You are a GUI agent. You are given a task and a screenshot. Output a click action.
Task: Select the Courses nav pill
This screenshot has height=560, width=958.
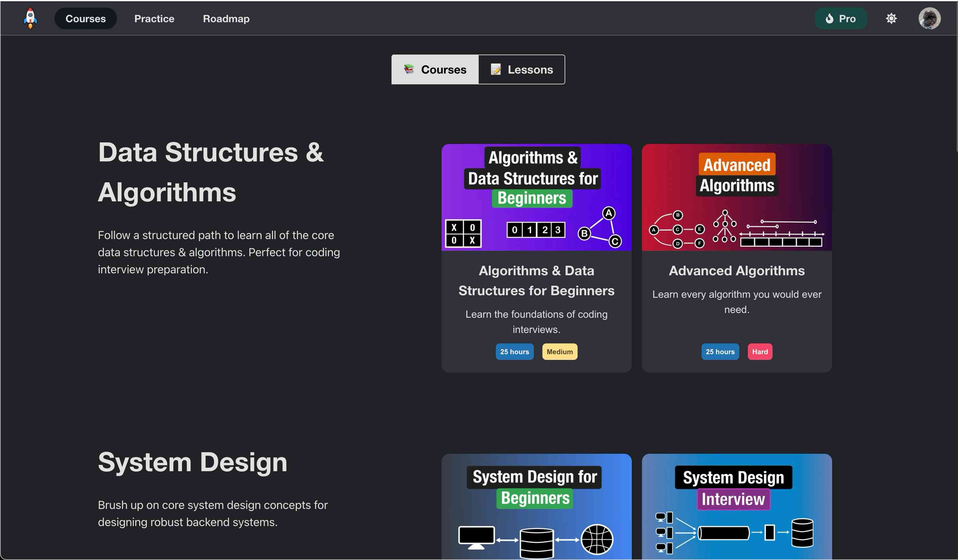[x=86, y=18]
